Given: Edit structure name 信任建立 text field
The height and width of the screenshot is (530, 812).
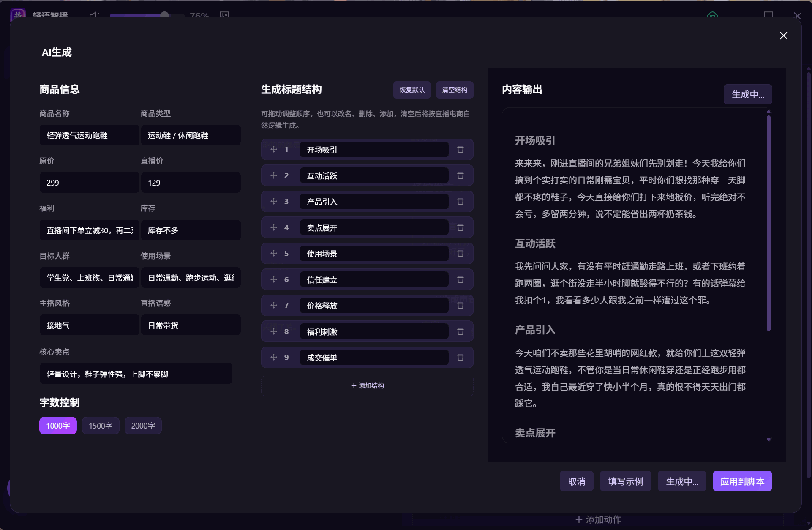Looking at the screenshot, I should [x=374, y=279].
